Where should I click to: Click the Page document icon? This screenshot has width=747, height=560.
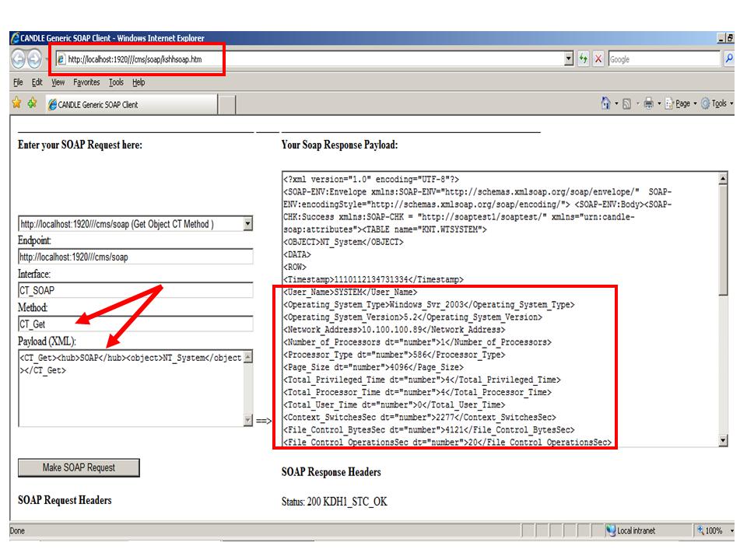669,103
